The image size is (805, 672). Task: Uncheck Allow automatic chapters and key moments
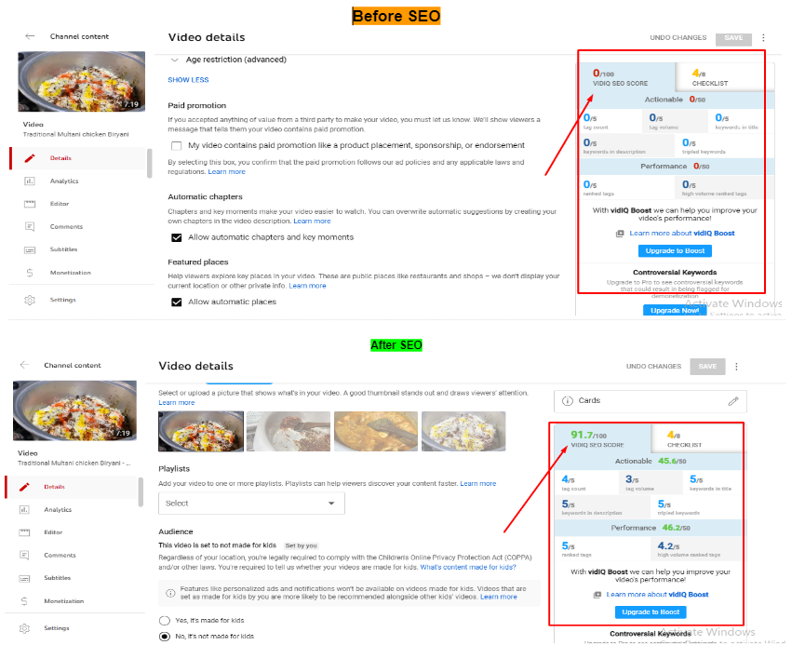pyautogui.click(x=176, y=237)
